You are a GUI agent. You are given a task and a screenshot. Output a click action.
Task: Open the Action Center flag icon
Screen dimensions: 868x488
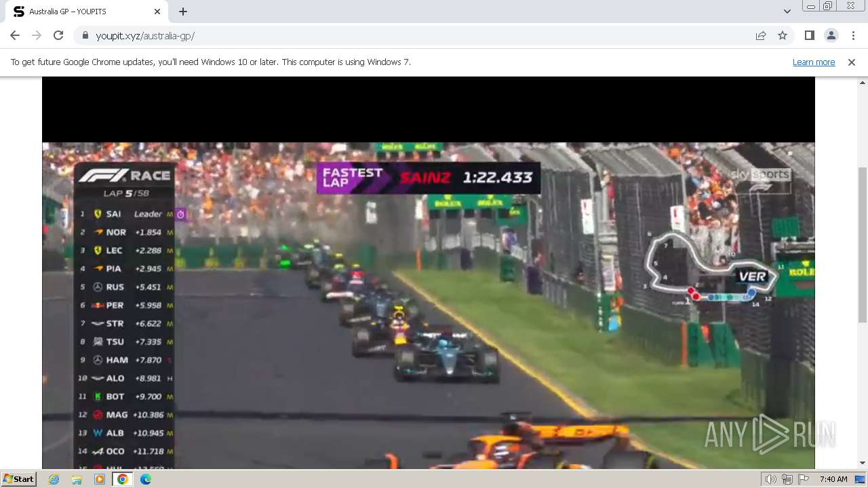pos(804,479)
